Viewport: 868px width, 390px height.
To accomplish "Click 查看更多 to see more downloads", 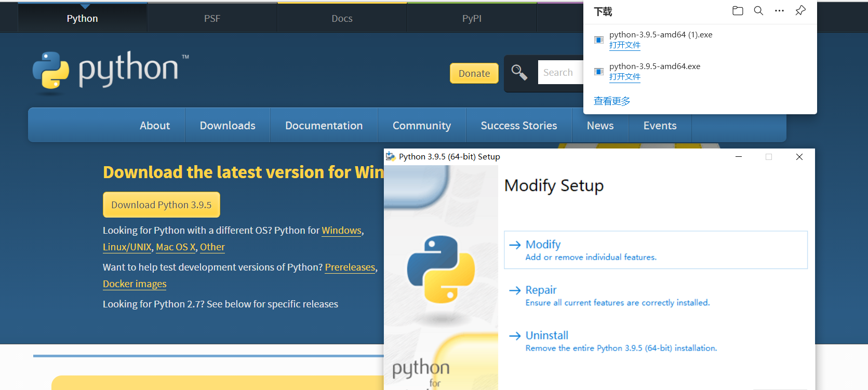I will 612,101.
